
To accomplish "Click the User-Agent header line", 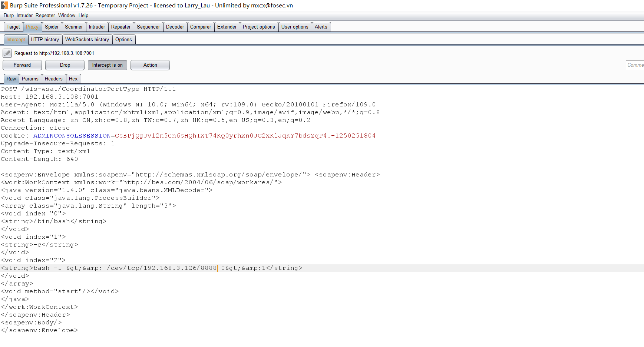I will [188, 105].
